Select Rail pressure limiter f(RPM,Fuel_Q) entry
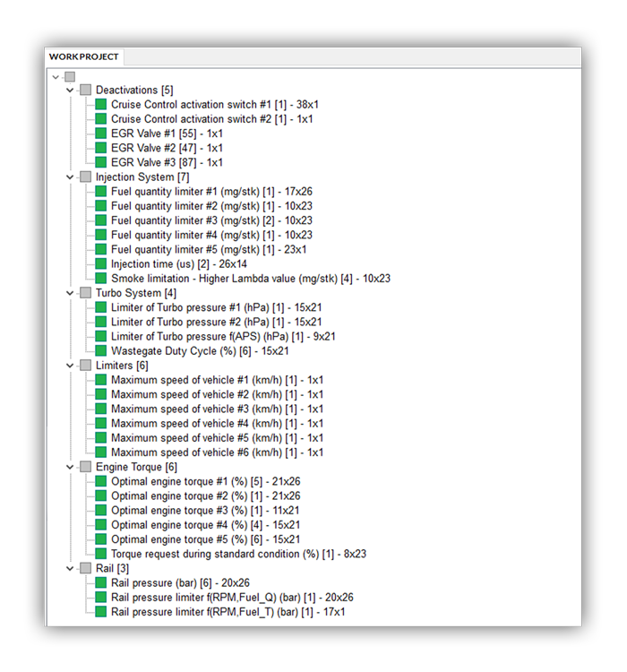627x672 pixels. tap(232, 598)
